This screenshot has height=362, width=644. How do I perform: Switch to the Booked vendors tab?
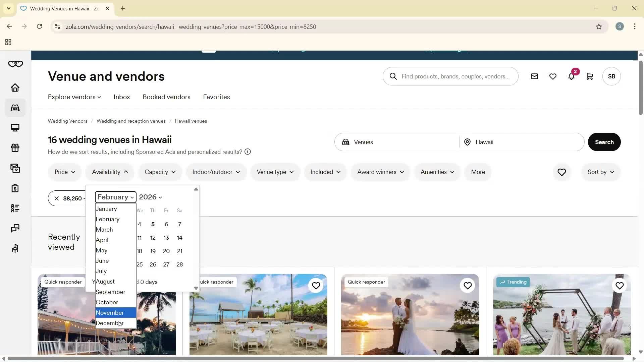tap(166, 97)
